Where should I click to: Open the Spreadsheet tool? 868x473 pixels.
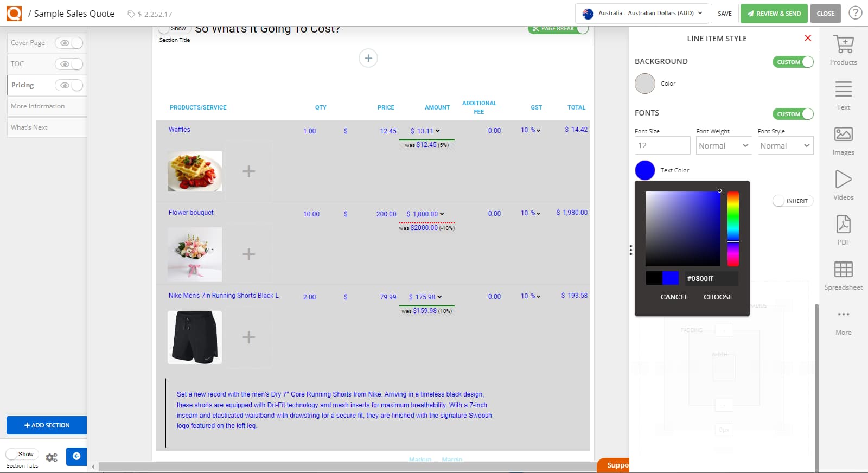[843, 275]
